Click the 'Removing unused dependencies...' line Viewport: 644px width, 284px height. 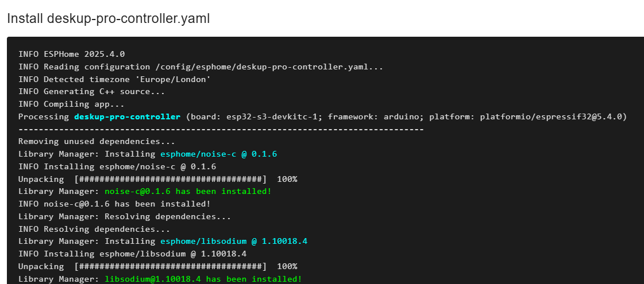(x=97, y=142)
